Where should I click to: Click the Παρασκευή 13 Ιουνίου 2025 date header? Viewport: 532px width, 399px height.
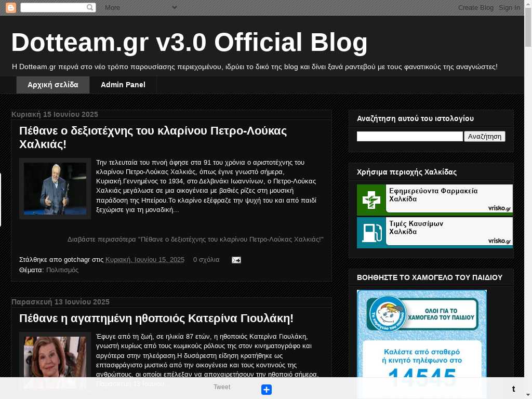[x=60, y=302]
